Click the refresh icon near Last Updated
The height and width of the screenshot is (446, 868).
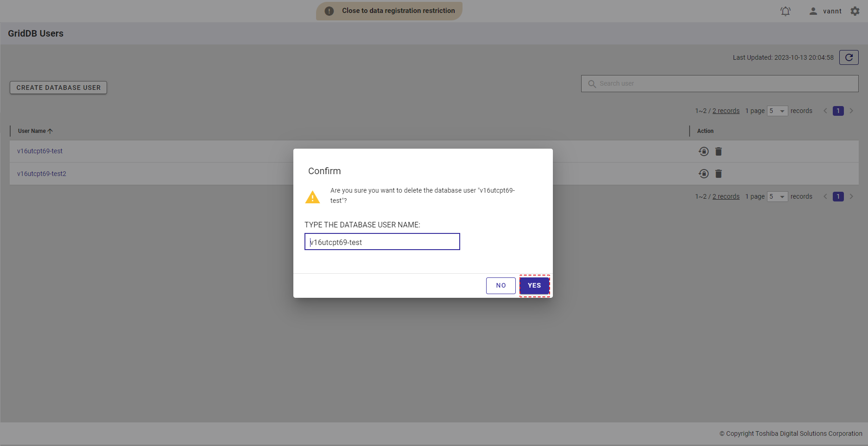coord(849,57)
